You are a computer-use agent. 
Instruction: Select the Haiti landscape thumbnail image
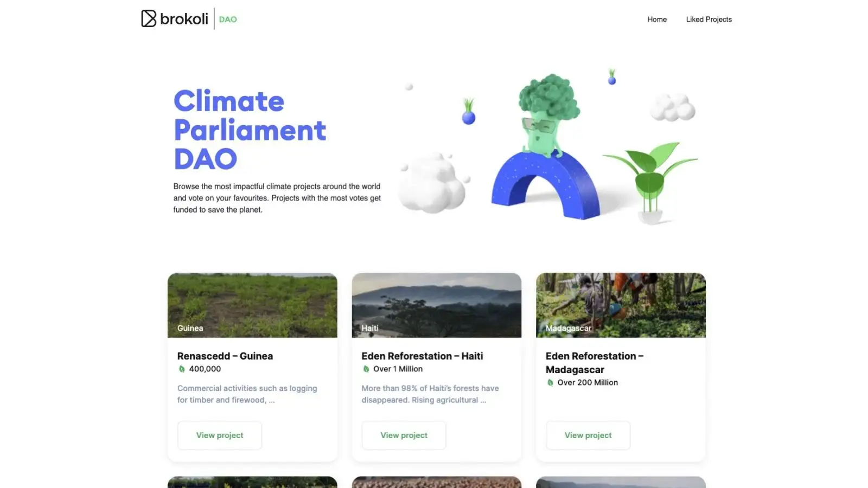(437, 305)
